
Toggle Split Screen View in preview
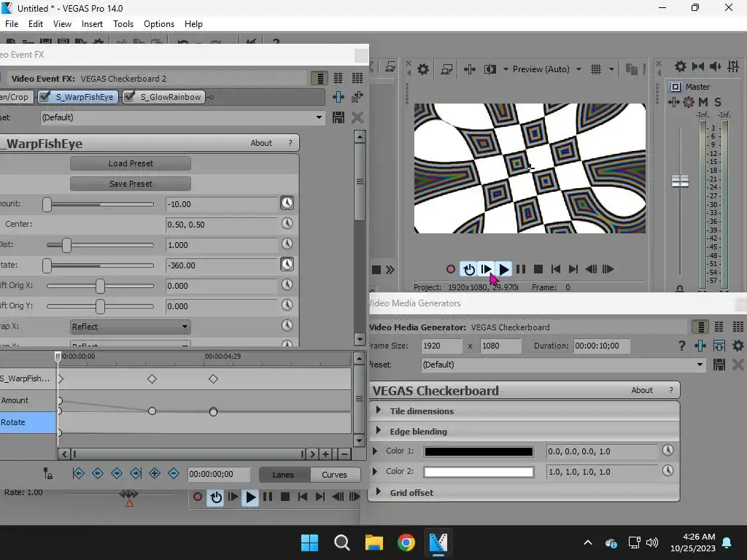(x=490, y=69)
